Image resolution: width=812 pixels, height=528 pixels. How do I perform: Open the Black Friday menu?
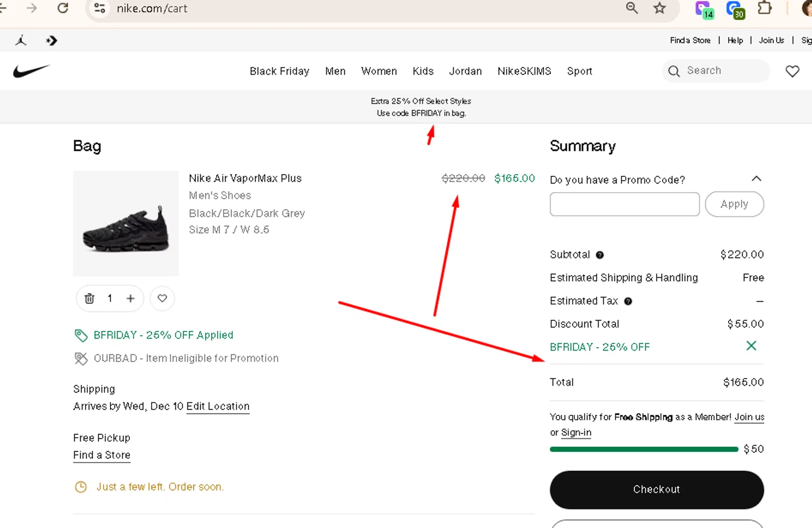tap(279, 71)
